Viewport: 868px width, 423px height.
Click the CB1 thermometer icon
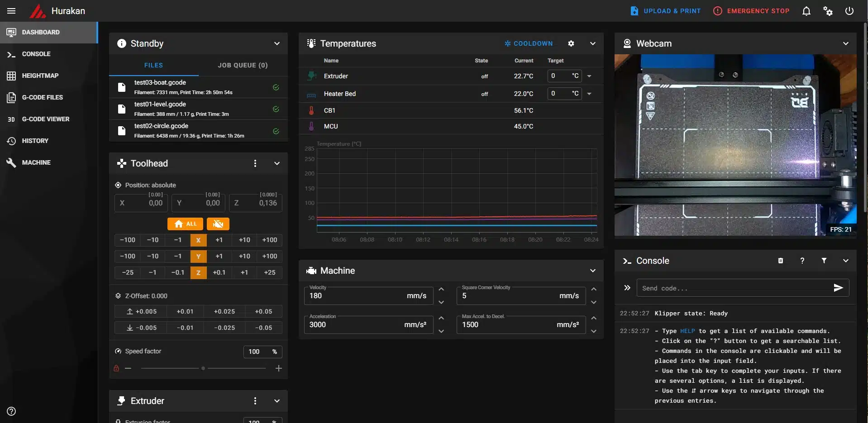[311, 110]
